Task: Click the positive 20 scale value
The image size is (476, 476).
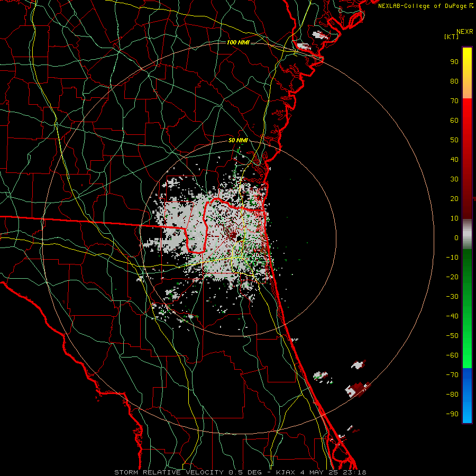Action: click(454, 199)
